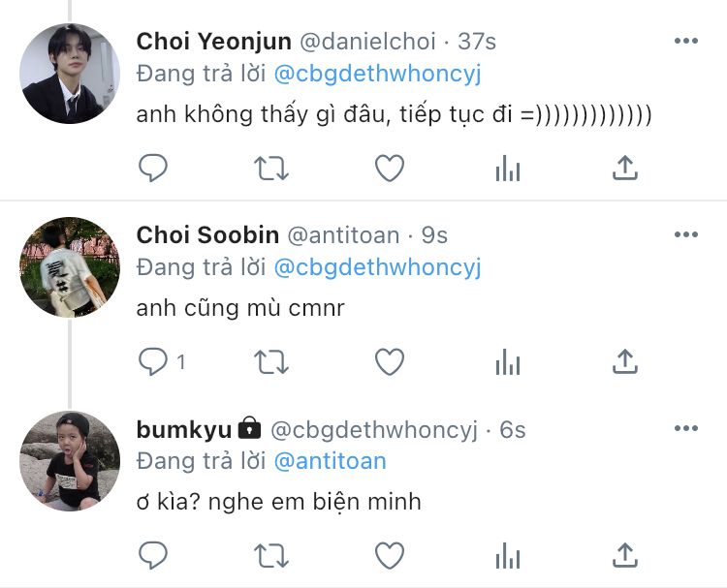Open more options on Choi Yeonjun's tweet
Screen dimensions: 727x588
coord(686,41)
